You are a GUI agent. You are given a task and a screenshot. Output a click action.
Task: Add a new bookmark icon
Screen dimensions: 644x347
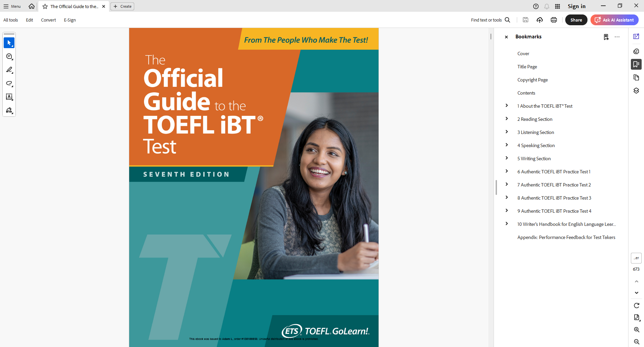[x=606, y=37]
